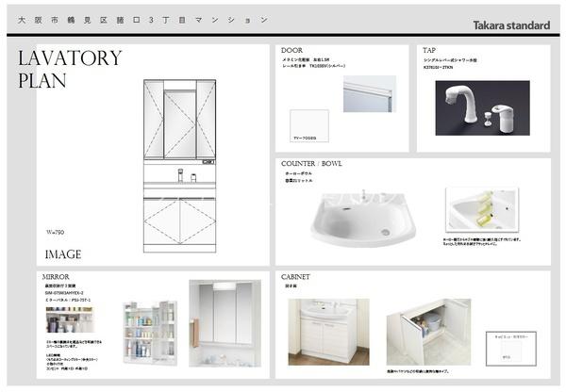Click the LAVATORY PLAN title
Screen dimensions: 566x392
click(70, 69)
